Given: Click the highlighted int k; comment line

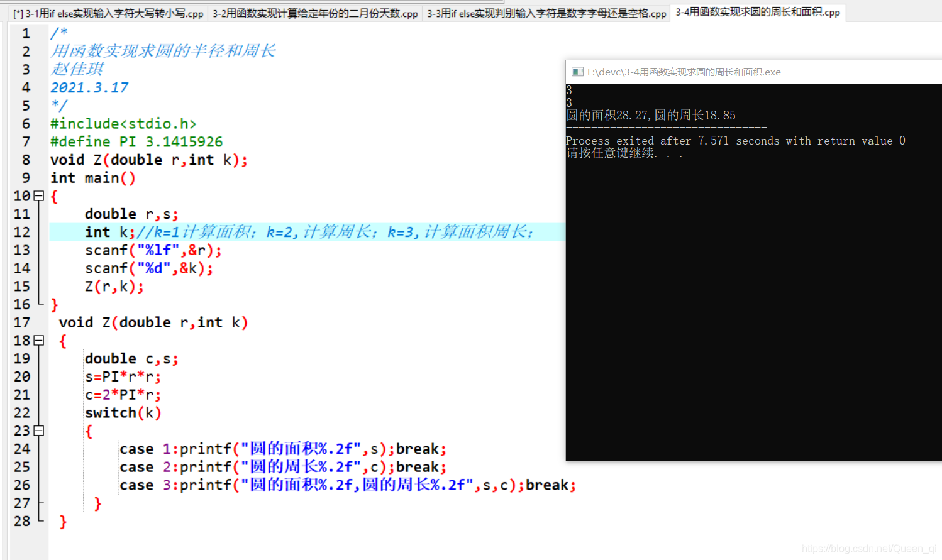Looking at the screenshot, I should 308,232.
